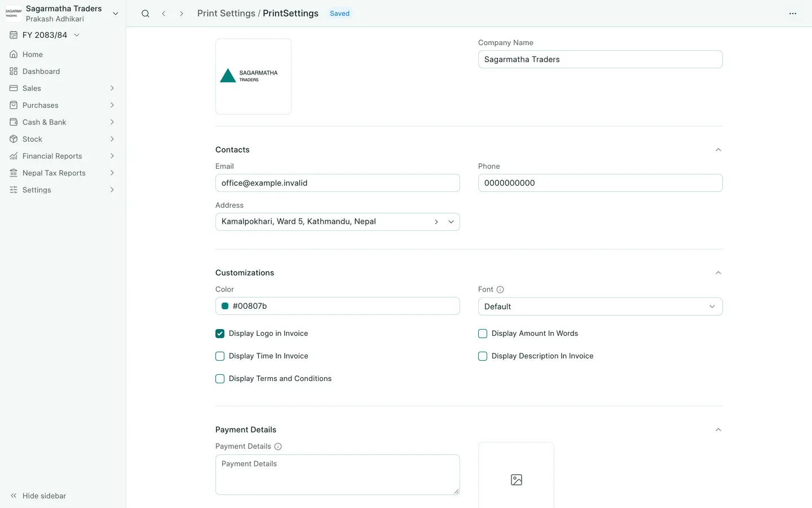Click the #00807b color swatch
The height and width of the screenshot is (508, 812).
(225, 306)
